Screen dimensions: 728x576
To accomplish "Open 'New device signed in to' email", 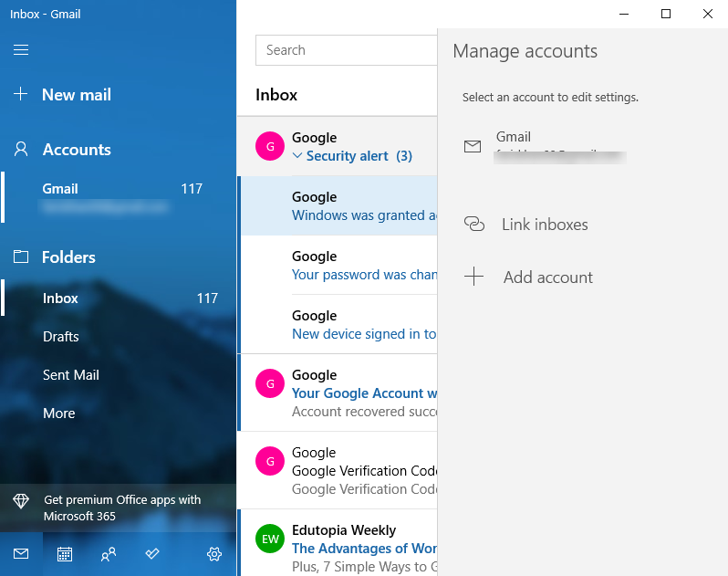I will (x=337, y=324).
